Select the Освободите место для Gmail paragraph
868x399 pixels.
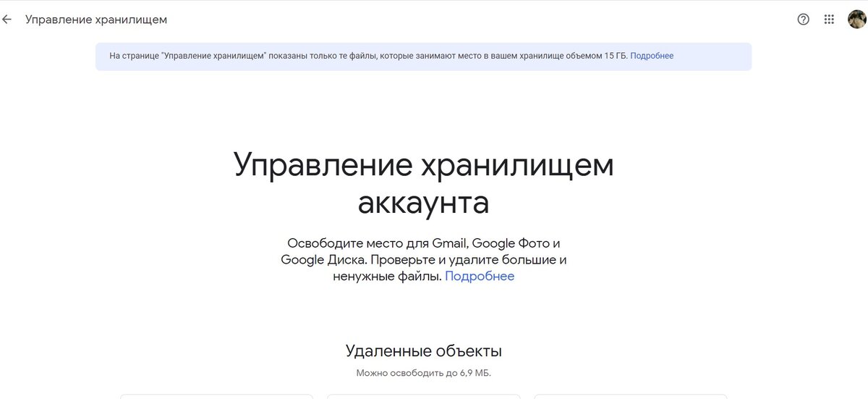[x=424, y=259]
